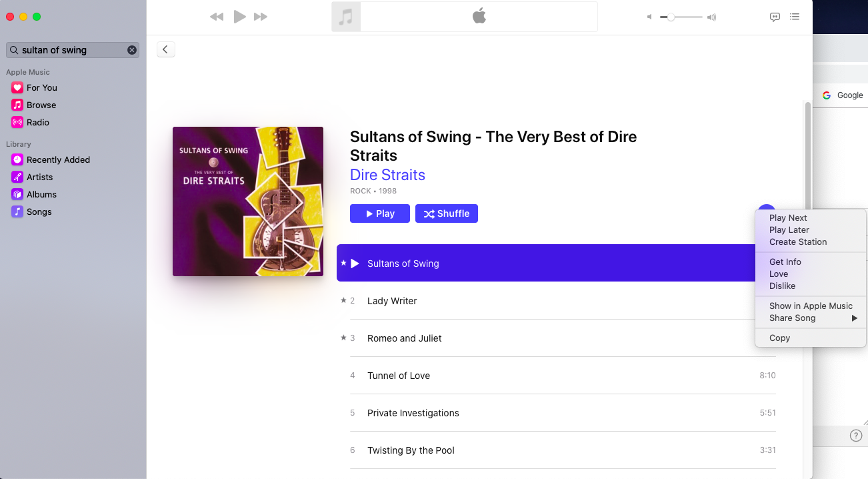Open Radio in the sidebar
This screenshot has height=479, width=868.
(x=37, y=122)
